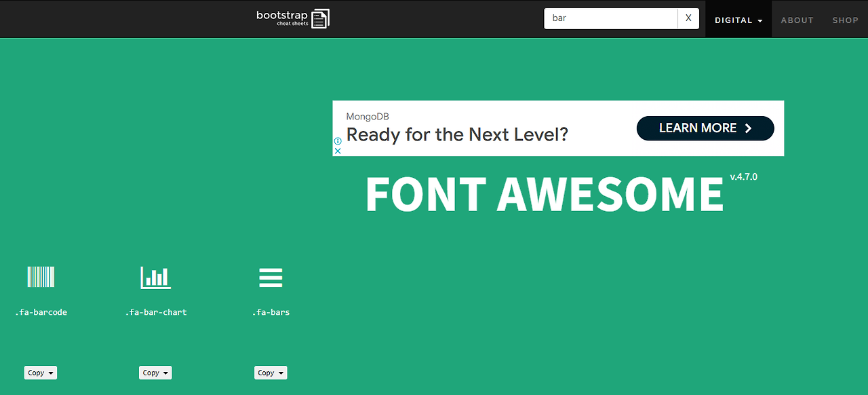Open the Copy dropdown under fa-barcode
The width and height of the screenshot is (868, 395).
pos(40,372)
